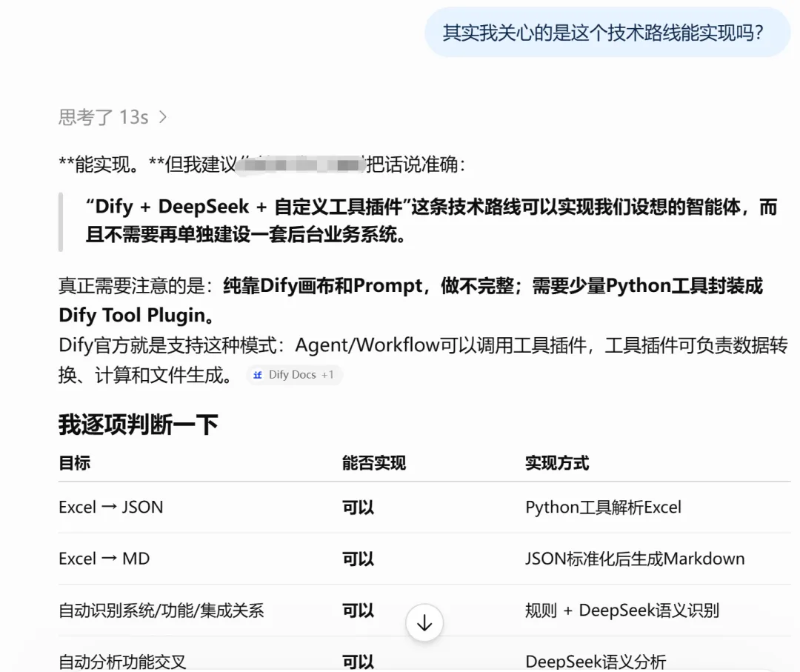The height and width of the screenshot is (672, 800).
Task: Open the Dify Docs +1 citation chip
Action: tap(294, 375)
